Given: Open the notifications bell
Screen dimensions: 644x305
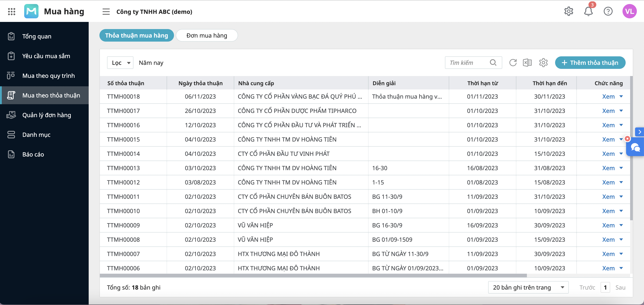Looking at the screenshot, I should (588, 11).
